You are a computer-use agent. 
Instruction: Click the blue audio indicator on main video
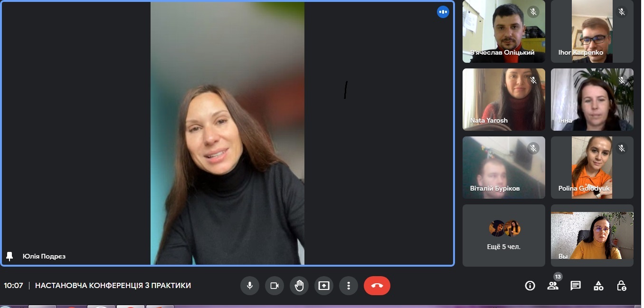tap(443, 12)
